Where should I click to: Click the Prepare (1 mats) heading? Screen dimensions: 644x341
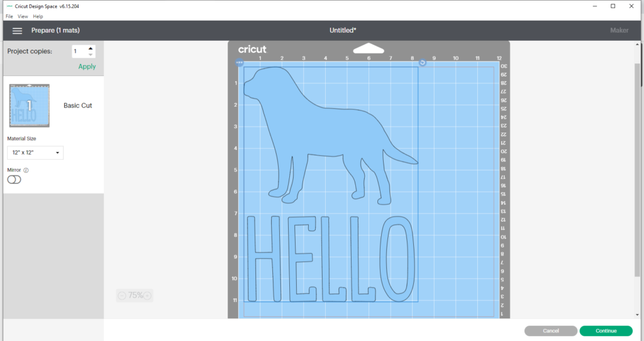[55, 30]
